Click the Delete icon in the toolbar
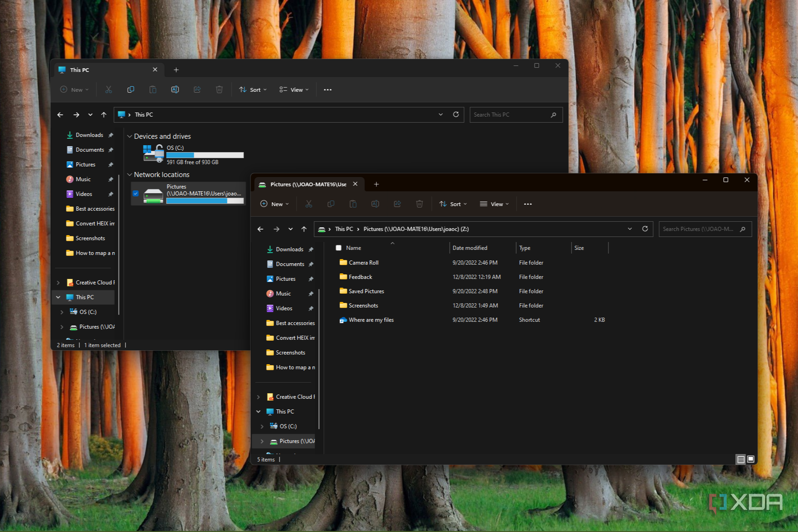798x532 pixels. (419, 204)
